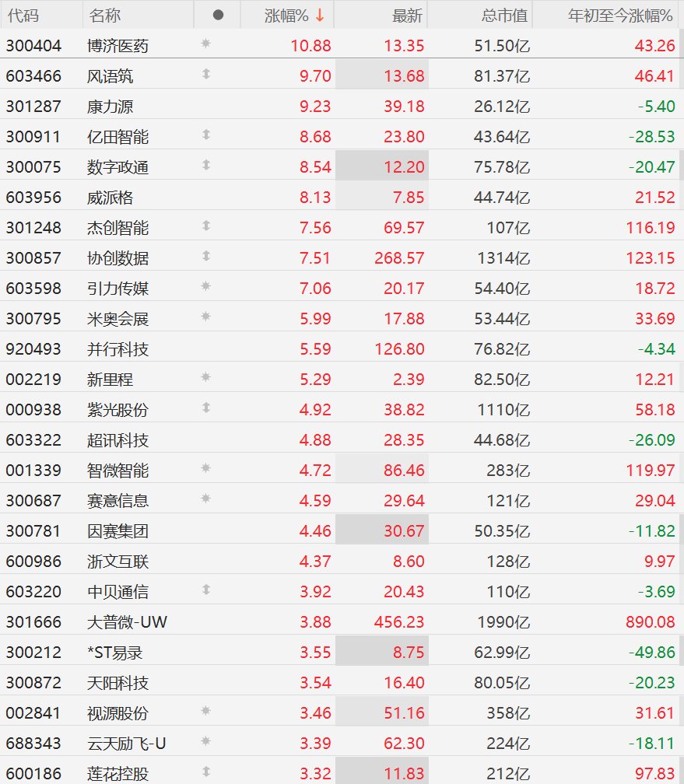Viewport: 684px width, 784px height.
Task: Click 协创数据 market cap 1314亿
Action: coord(503,258)
